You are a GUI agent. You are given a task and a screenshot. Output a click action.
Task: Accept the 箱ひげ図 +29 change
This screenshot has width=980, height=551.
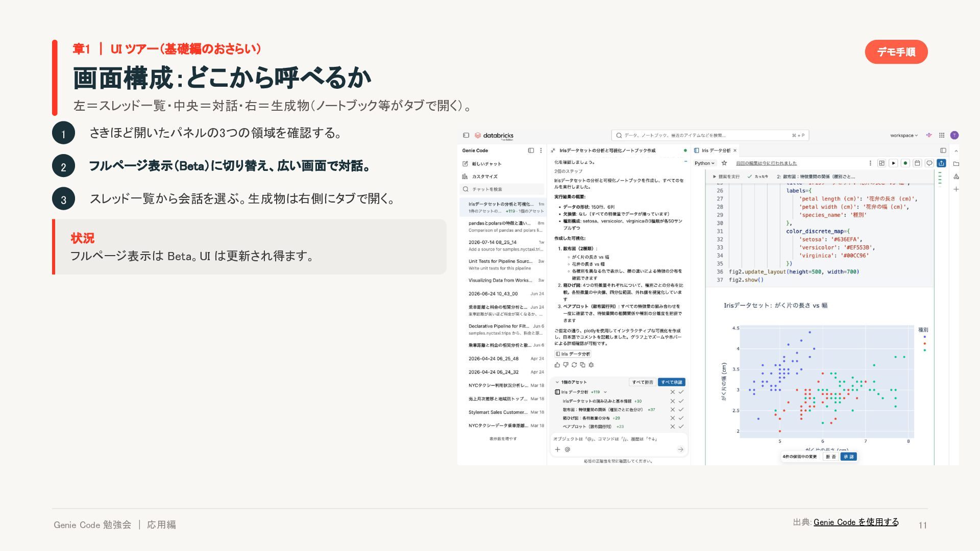681,418
